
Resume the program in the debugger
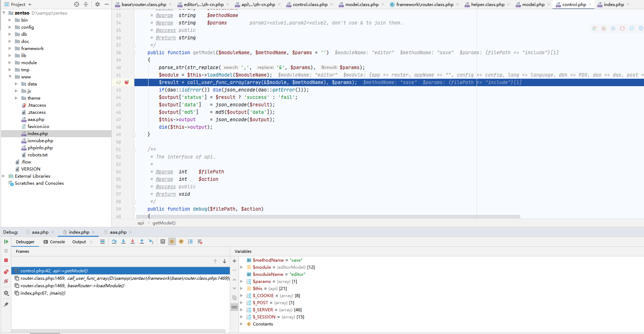coord(6,242)
